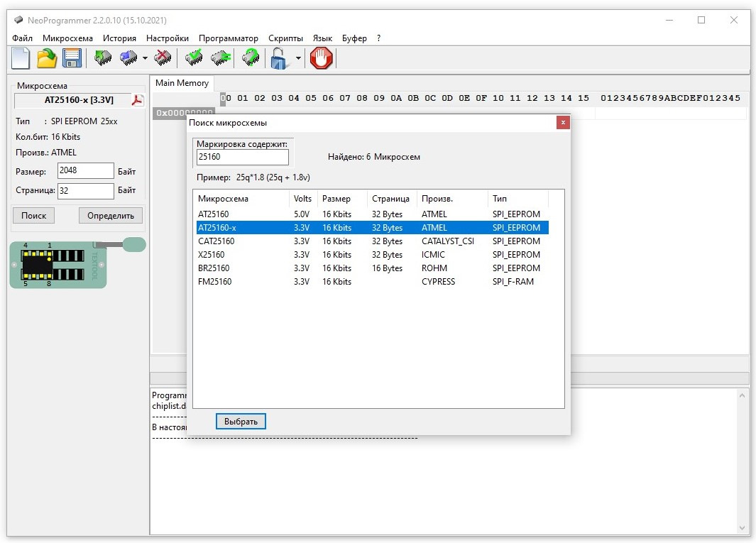Image resolution: width=756 pixels, height=543 pixels.
Task: Switch to the Main Memory tab
Action: pyautogui.click(x=182, y=83)
